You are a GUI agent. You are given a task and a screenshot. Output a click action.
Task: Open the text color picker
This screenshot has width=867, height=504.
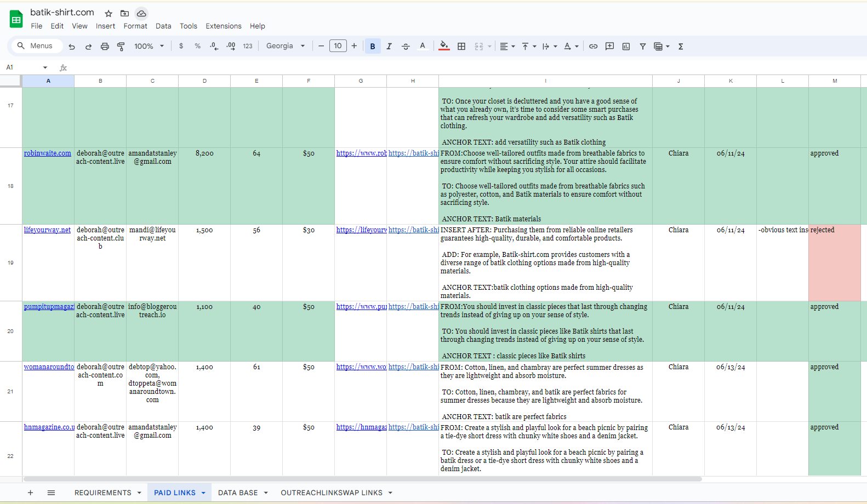423,46
